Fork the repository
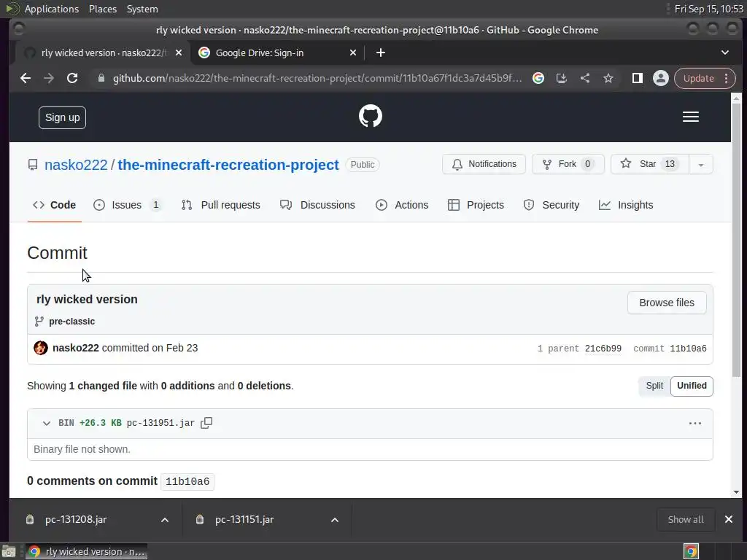Screen dimensions: 747x560 click(x=568, y=164)
